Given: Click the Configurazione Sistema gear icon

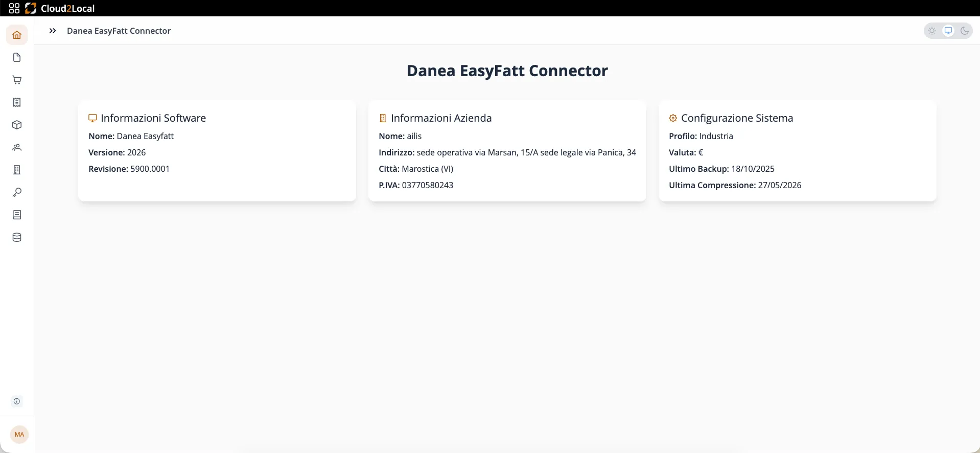Looking at the screenshot, I should [x=673, y=118].
